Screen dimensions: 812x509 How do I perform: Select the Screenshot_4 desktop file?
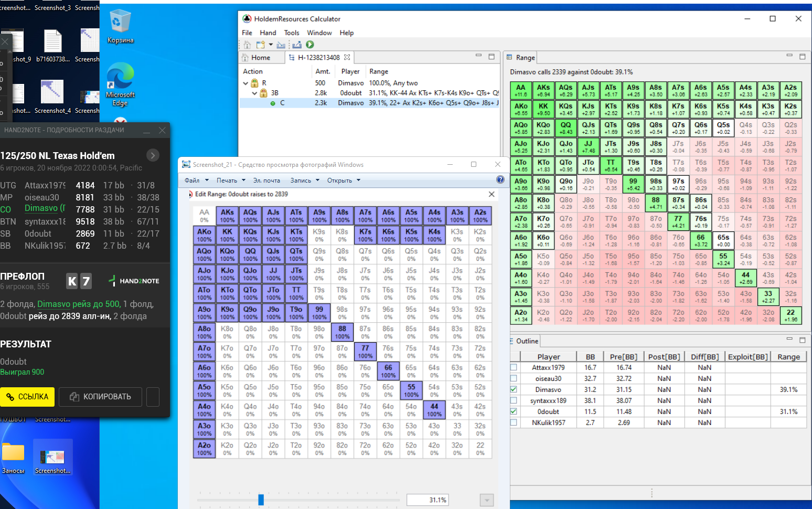[52, 97]
